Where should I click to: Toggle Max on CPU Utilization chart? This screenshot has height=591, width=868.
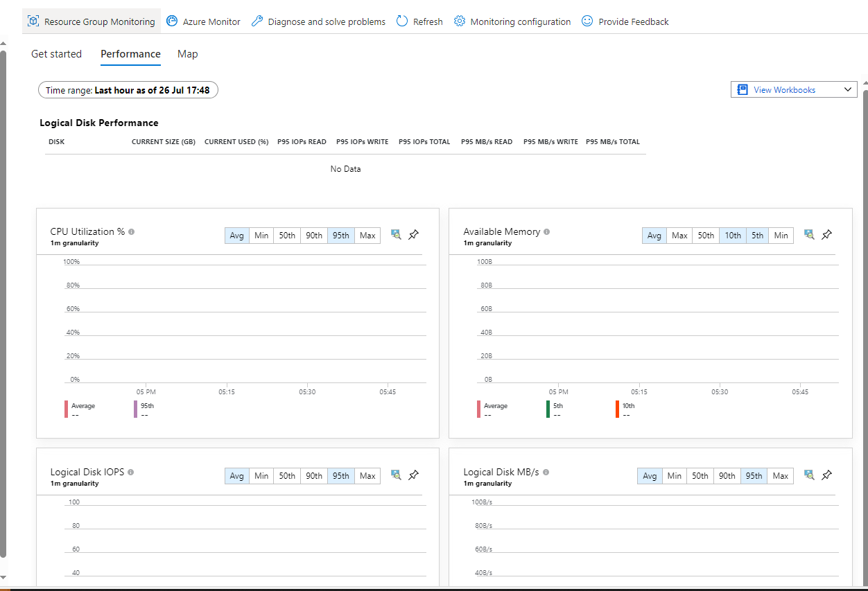[367, 236]
